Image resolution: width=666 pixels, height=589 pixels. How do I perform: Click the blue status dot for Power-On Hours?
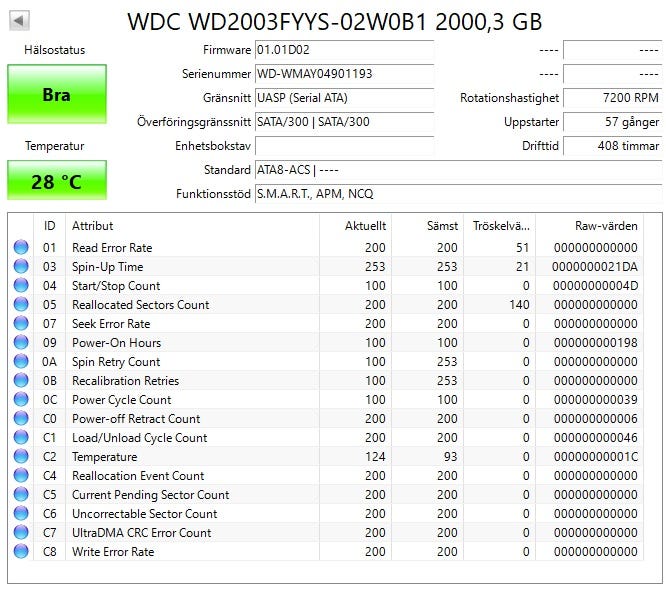(x=21, y=342)
